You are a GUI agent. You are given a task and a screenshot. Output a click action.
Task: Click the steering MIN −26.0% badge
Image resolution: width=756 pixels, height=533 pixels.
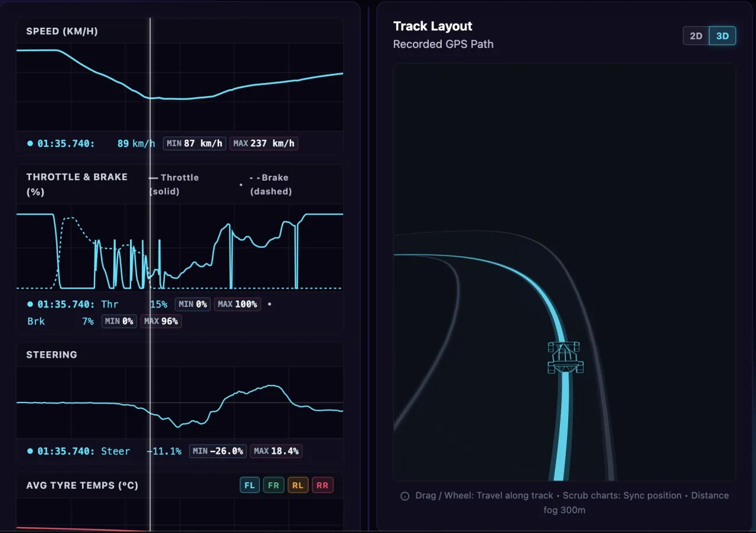pyautogui.click(x=217, y=451)
